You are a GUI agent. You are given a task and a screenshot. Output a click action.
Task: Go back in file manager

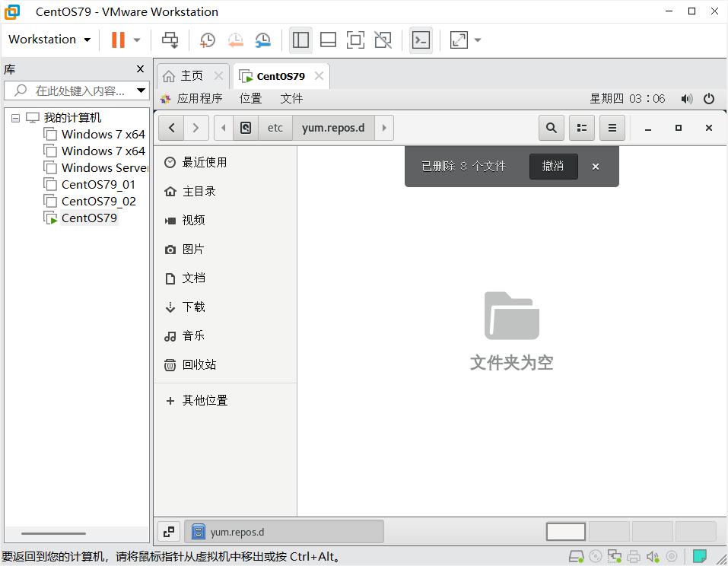pyautogui.click(x=171, y=128)
